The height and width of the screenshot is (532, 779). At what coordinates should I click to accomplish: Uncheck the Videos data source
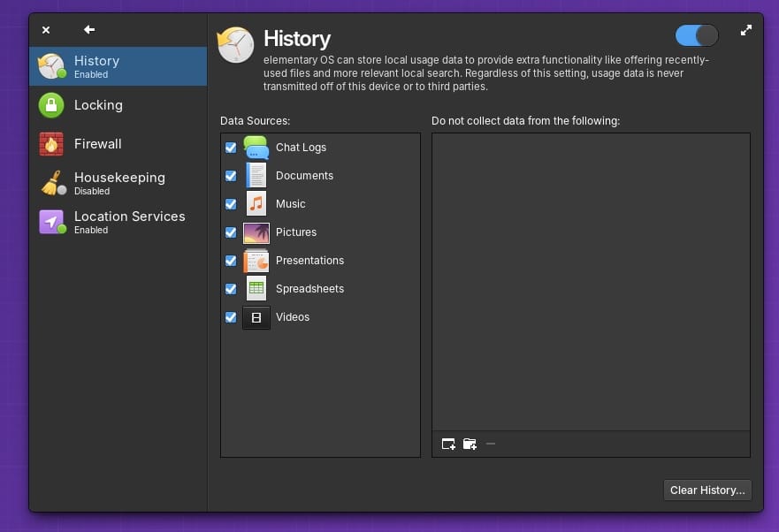231,317
